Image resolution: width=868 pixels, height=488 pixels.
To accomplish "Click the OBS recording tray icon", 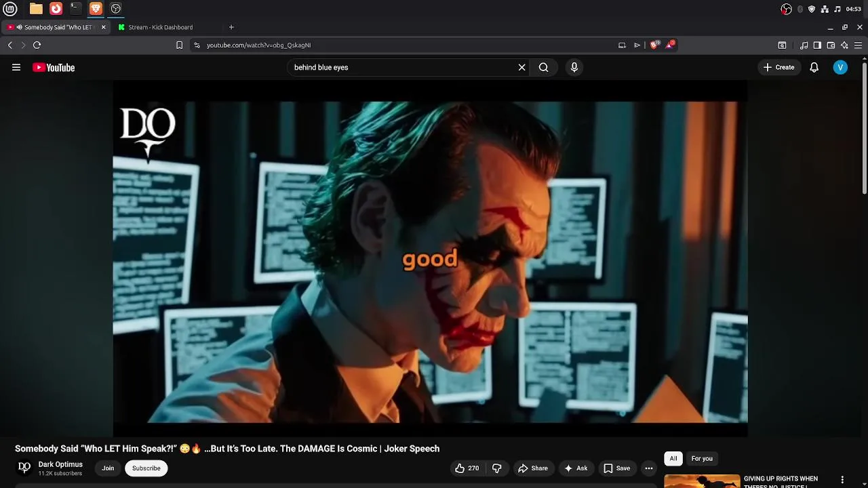I will (786, 9).
